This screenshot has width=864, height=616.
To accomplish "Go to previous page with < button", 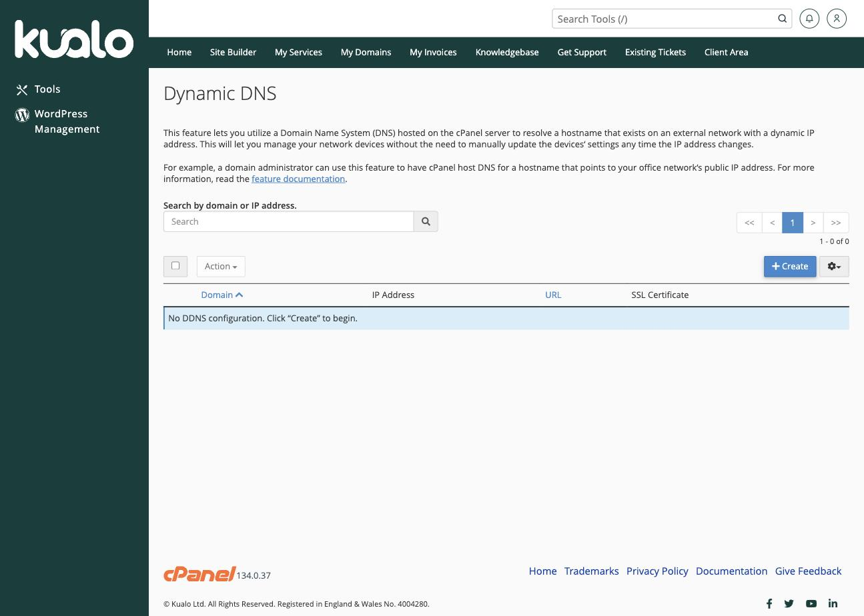I will pos(772,223).
